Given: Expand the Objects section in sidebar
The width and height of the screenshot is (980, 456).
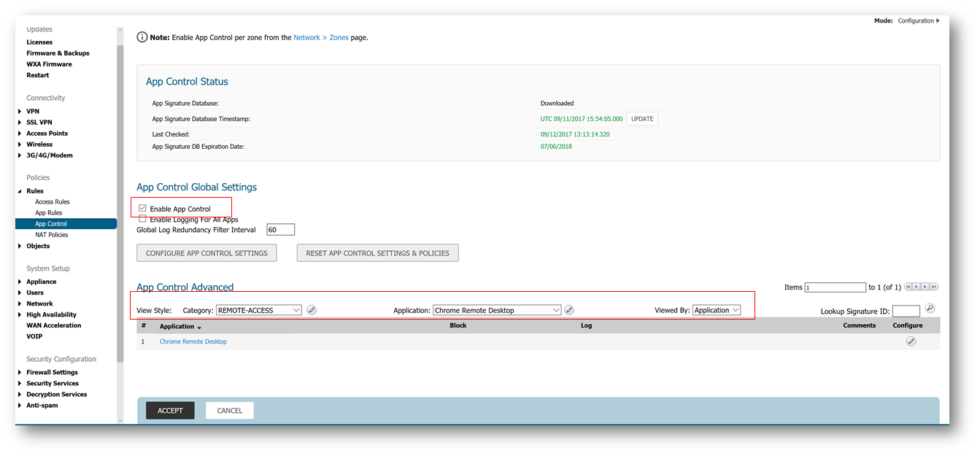Looking at the screenshot, I should pyautogui.click(x=38, y=246).
